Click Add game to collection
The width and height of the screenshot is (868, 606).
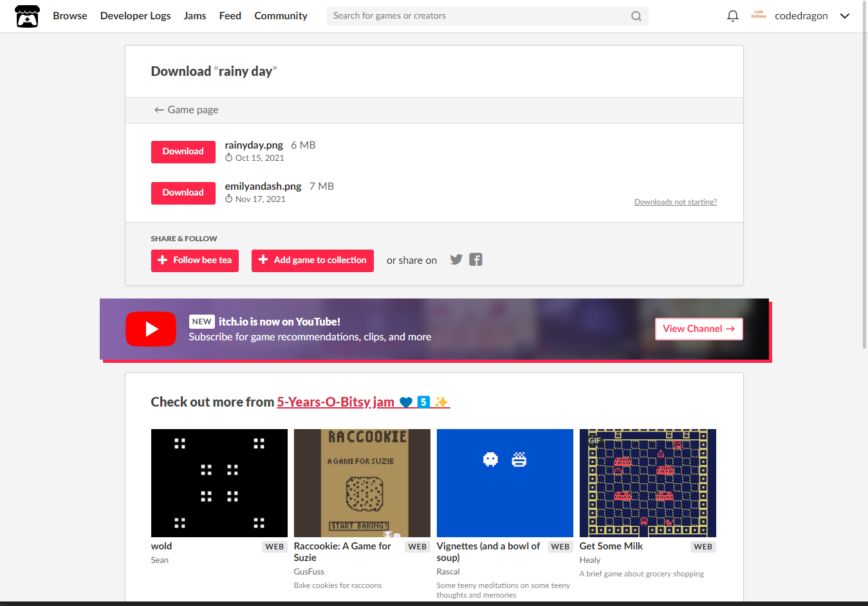click(x=313, y=261)
